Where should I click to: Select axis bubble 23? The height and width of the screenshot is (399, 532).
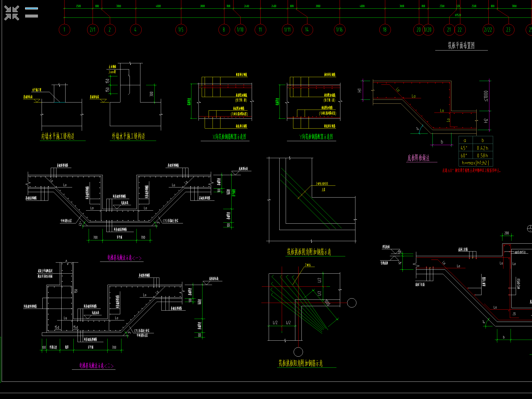(509, 30)
